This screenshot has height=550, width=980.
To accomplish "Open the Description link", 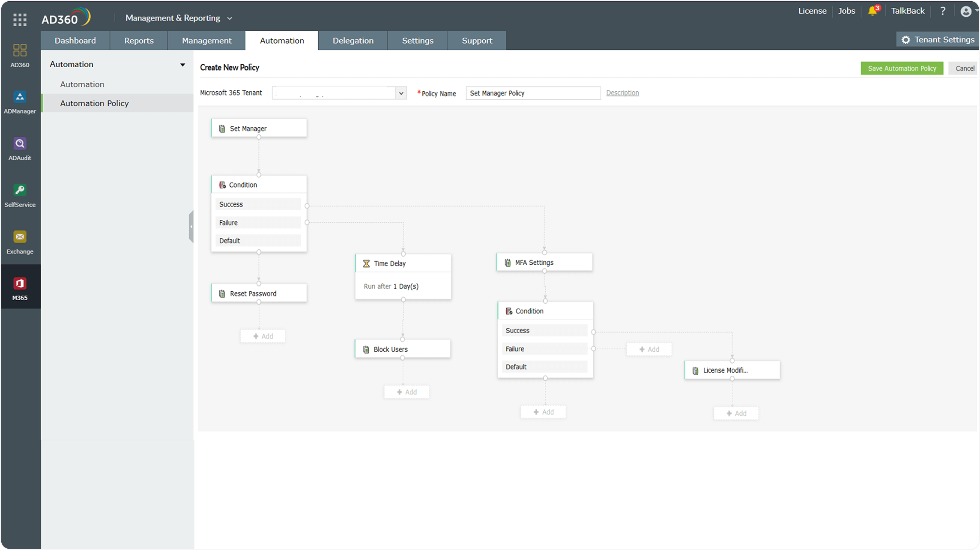I will [x=622, y=93].
